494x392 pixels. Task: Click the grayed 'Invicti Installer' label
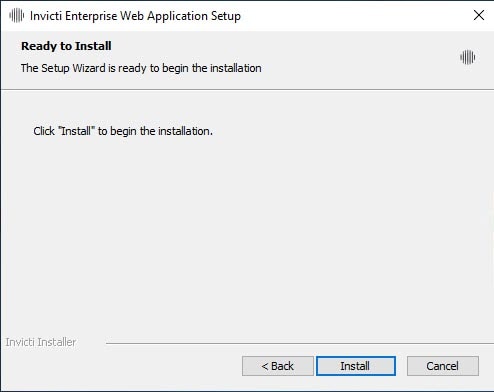[x=40, y=342]
